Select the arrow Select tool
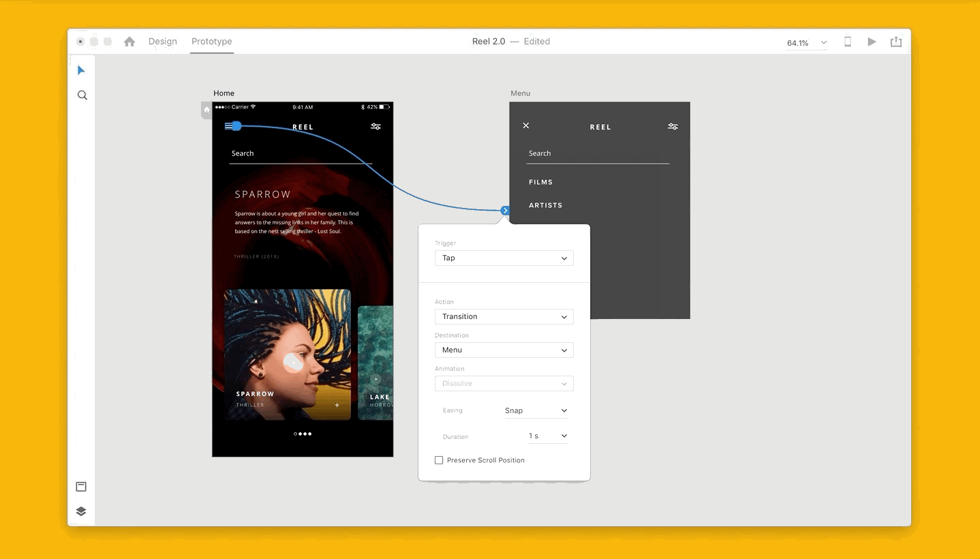980x559 pixels. click(81, 70)
